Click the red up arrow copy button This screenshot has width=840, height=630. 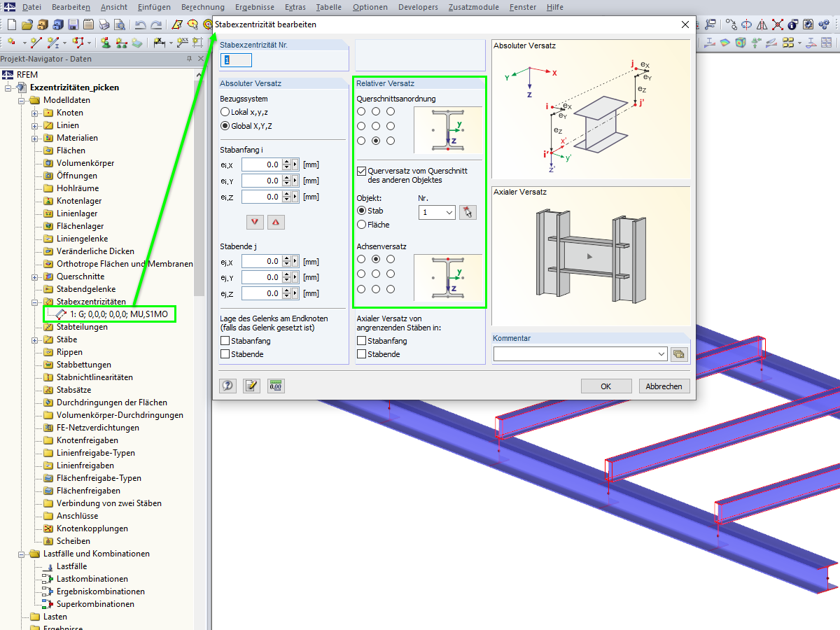pyautogui.click(x=276, y=222)
